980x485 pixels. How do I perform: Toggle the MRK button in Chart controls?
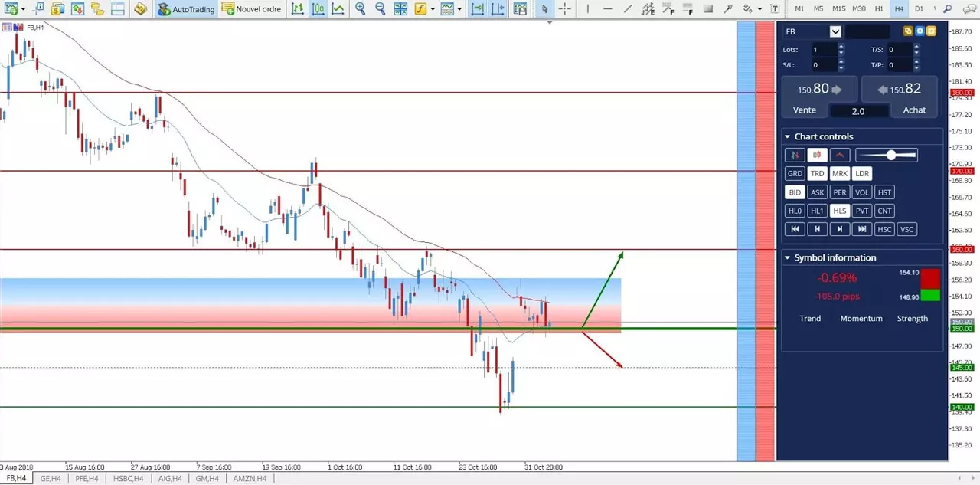[840, 174]
